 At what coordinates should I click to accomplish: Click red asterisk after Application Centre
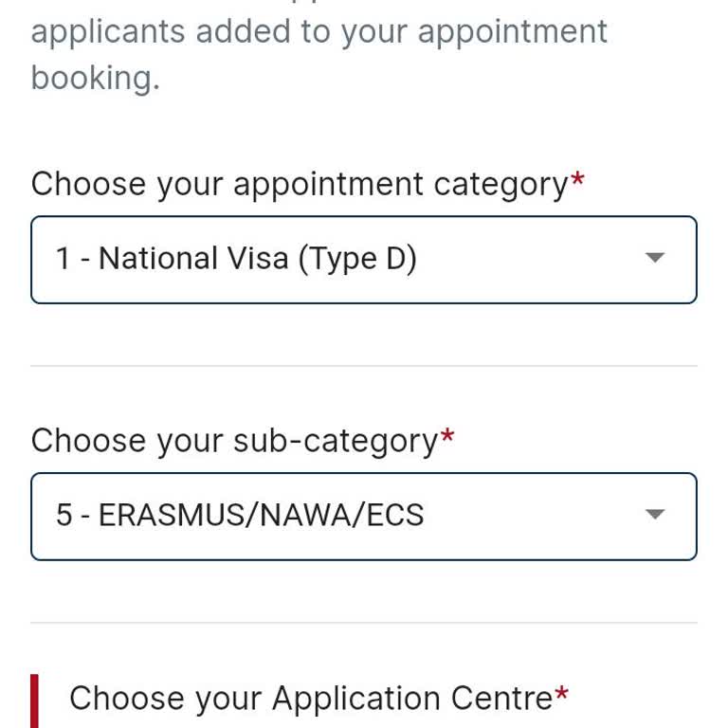point(562,695)
